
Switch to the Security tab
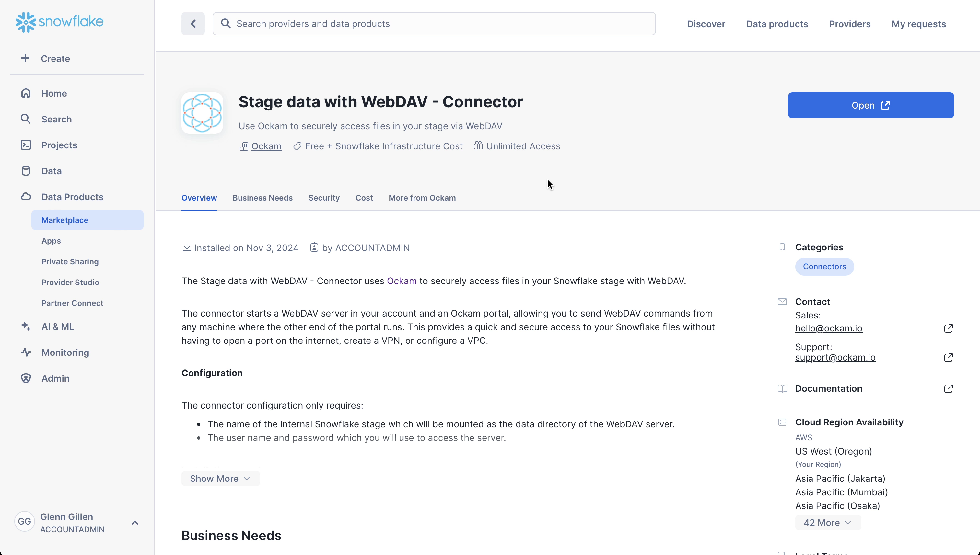(324, 198)
